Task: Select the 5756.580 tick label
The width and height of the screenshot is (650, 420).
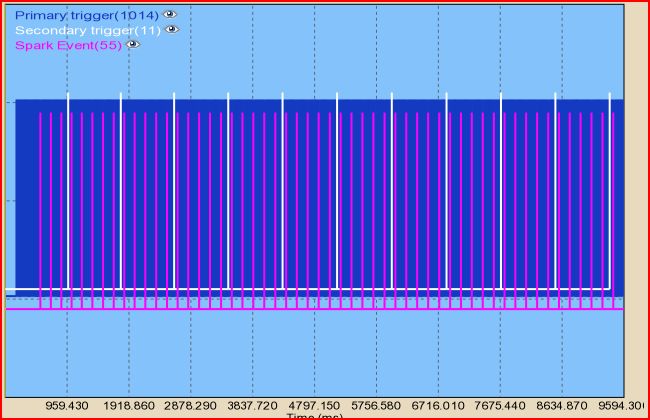Action: click(377, 406)
